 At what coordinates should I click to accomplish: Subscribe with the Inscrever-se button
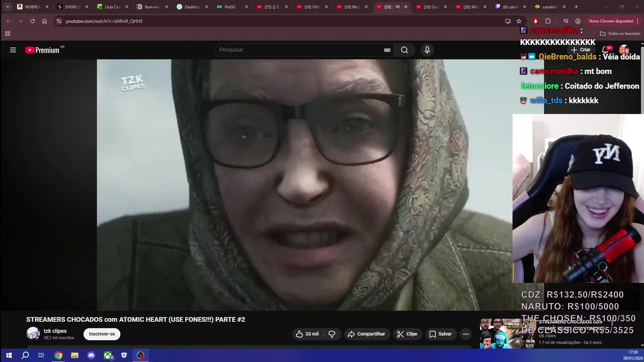point(102,334)
